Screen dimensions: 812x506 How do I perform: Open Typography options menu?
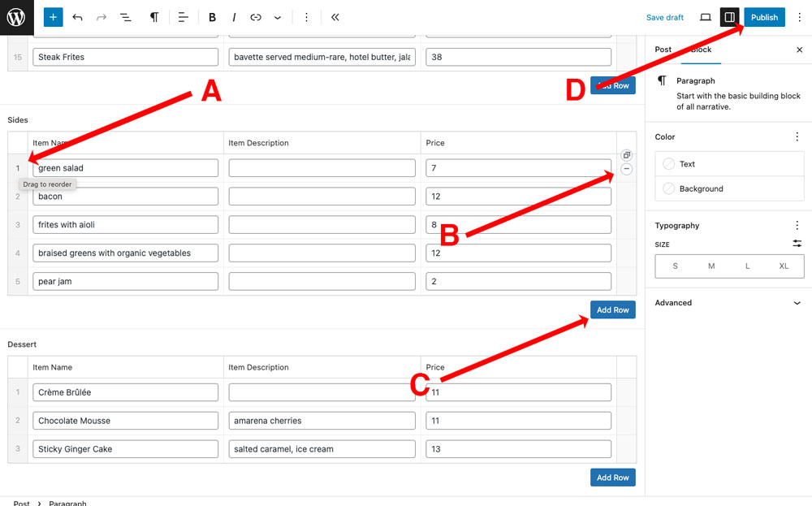tap(797, 225)
